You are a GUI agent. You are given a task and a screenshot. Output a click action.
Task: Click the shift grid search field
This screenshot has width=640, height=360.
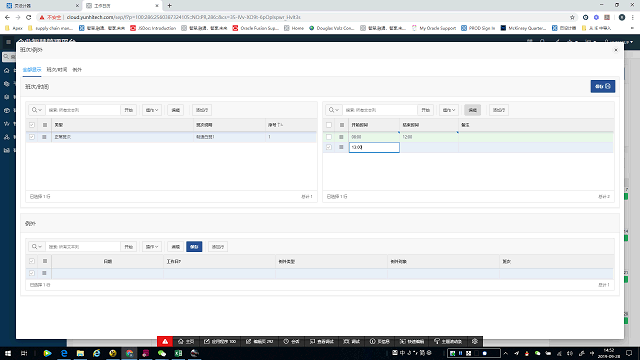point(83,110)
